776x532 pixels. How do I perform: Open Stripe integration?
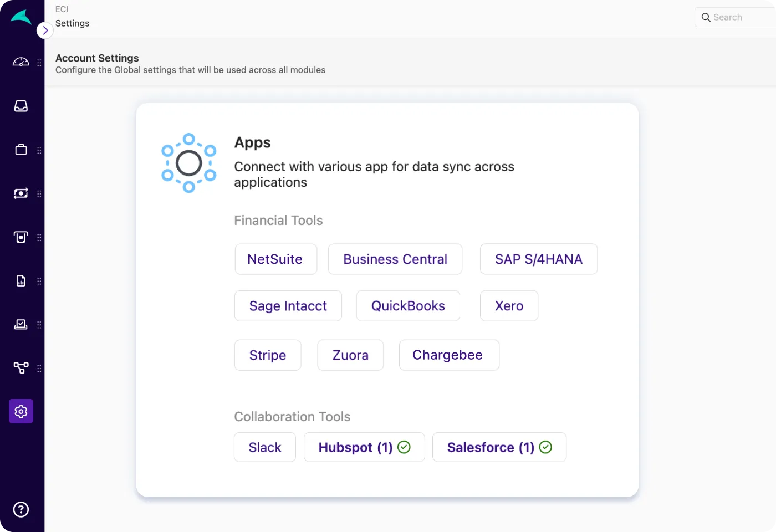click(268, 355)
